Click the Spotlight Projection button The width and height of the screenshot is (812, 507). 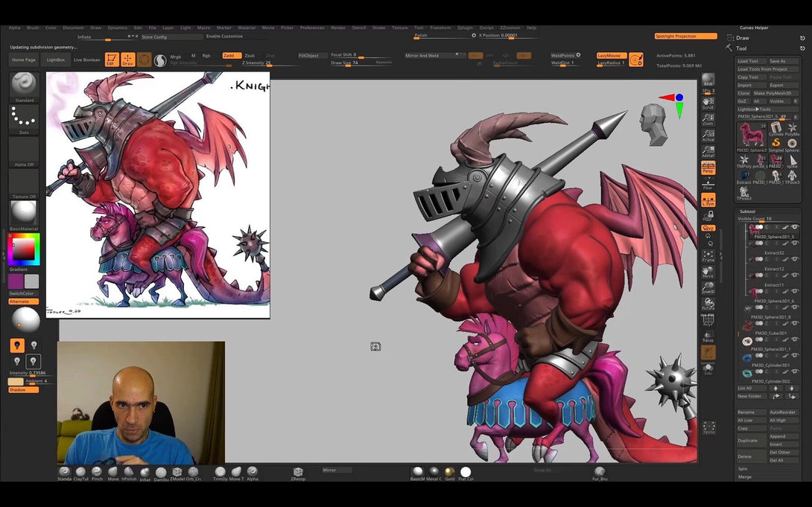[x=685, y=36]
